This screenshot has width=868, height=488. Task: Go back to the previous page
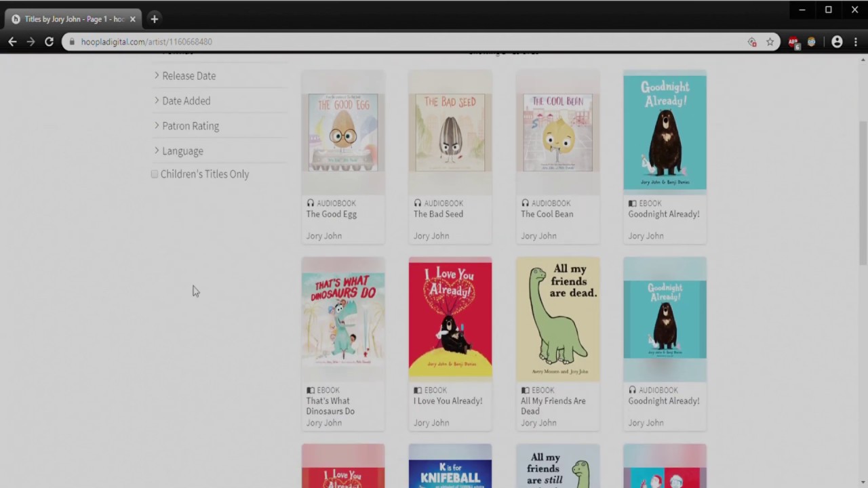12,42
